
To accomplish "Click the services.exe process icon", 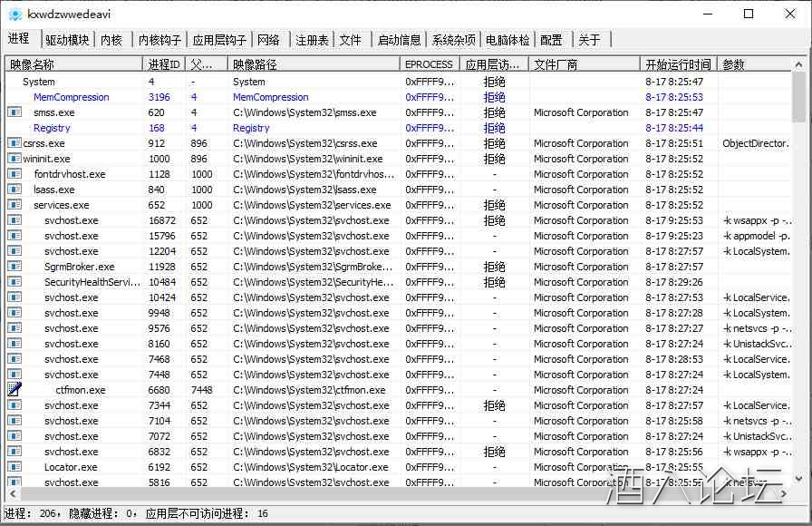I will pos(14,204).
